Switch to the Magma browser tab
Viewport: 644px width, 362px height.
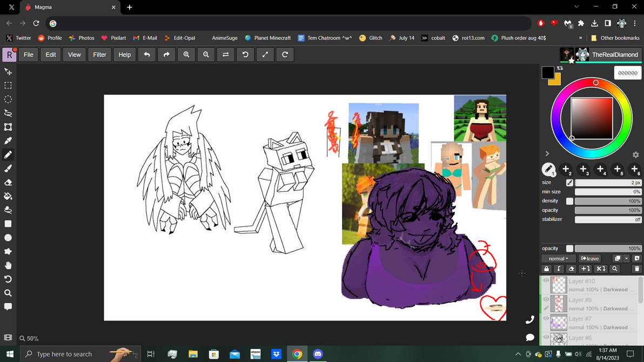70,8
